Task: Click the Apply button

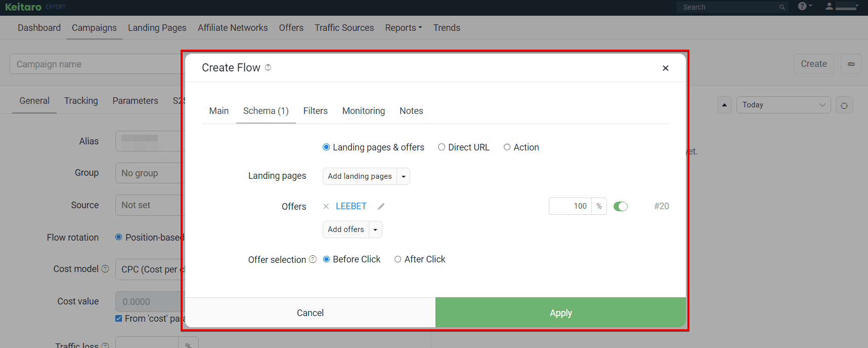Action: click(561, 313)
